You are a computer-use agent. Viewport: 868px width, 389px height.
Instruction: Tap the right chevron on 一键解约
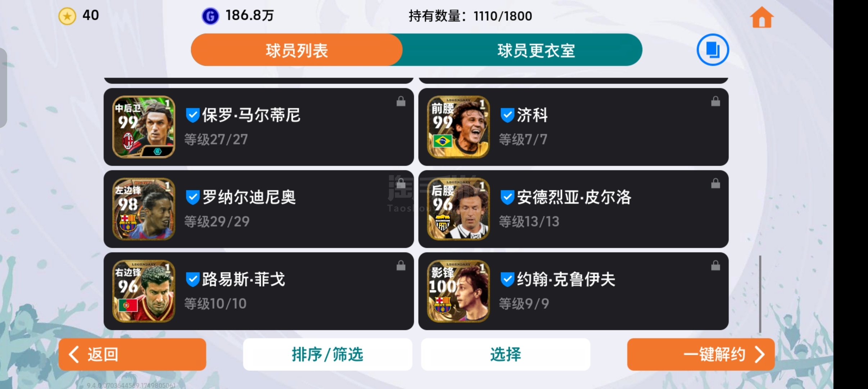(x=760, y=354)
